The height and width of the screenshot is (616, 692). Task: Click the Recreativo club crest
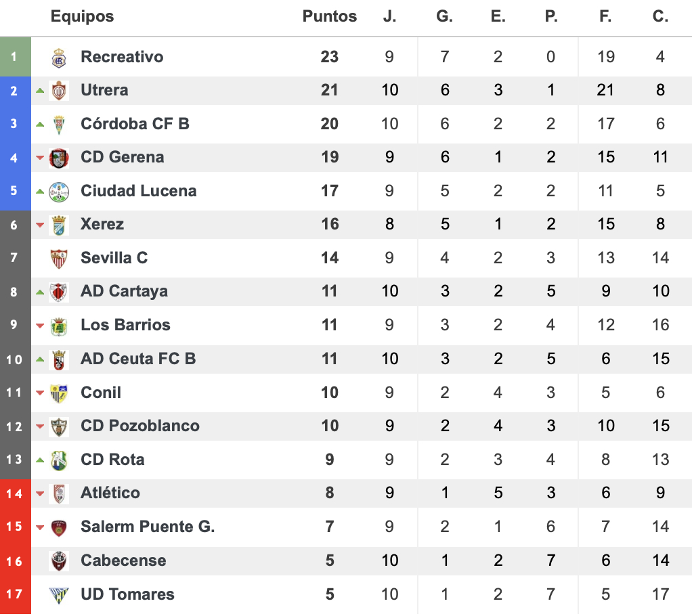pos(59,58)
